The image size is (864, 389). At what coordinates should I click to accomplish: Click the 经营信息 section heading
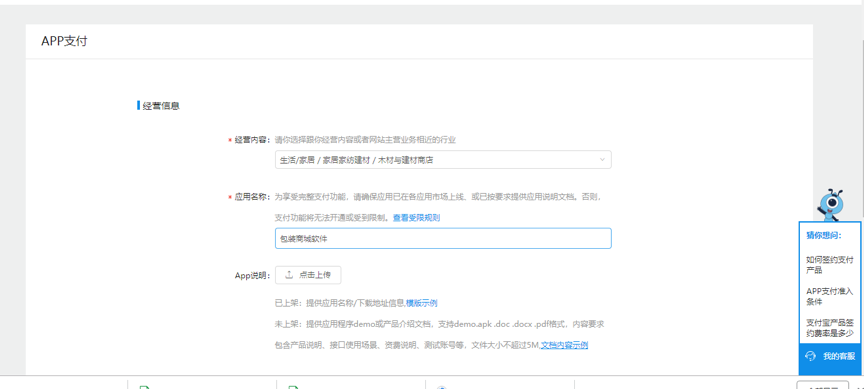(161, 106)
